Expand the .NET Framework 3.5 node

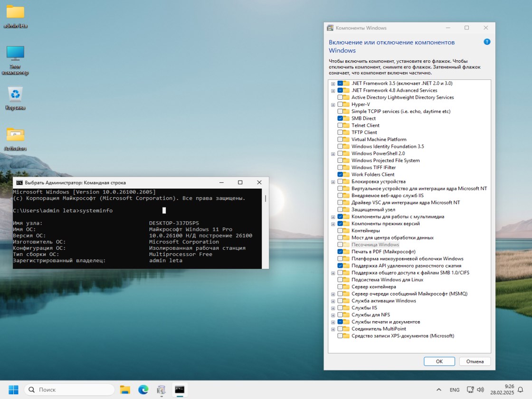(x=333, y=84)
